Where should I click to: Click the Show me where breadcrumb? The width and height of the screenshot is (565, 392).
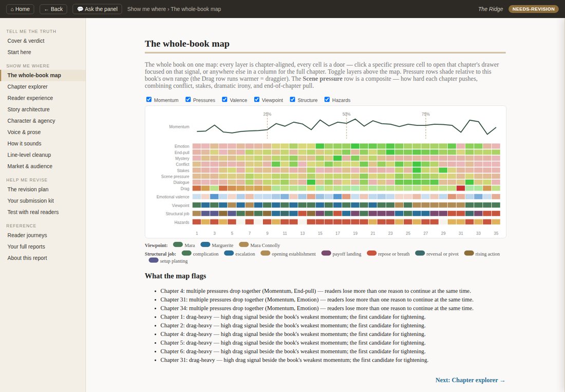147,9
